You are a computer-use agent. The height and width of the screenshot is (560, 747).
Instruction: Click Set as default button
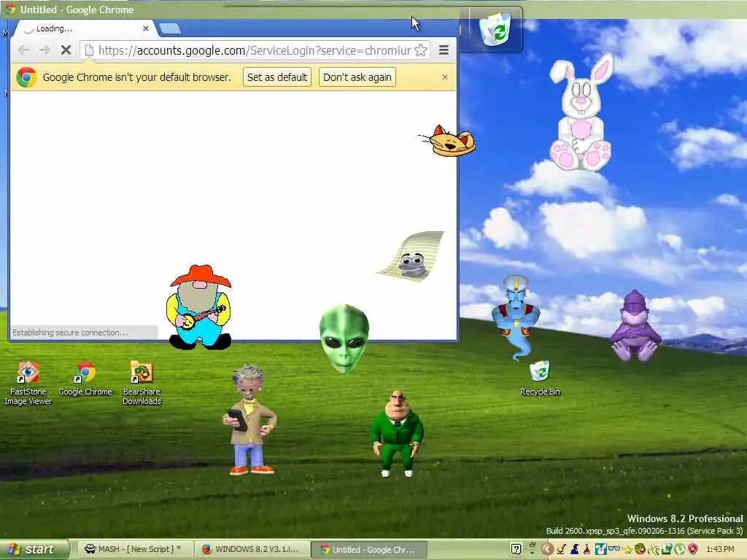coord(277,77)
